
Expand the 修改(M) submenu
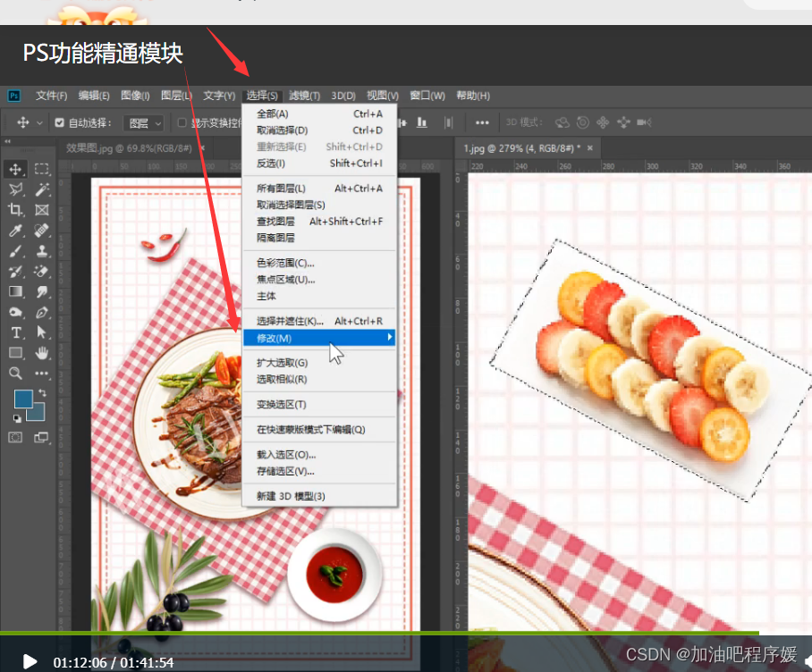pos(319,339)
